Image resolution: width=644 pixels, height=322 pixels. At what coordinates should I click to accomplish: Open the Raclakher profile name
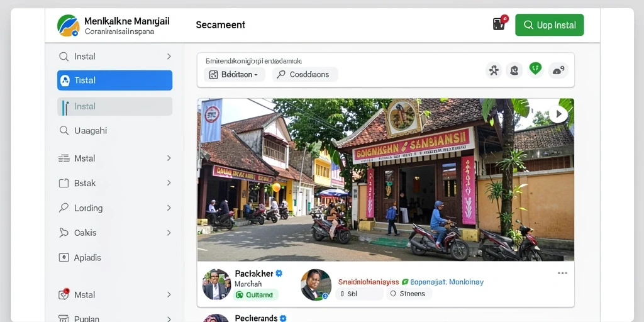[253, 273]
